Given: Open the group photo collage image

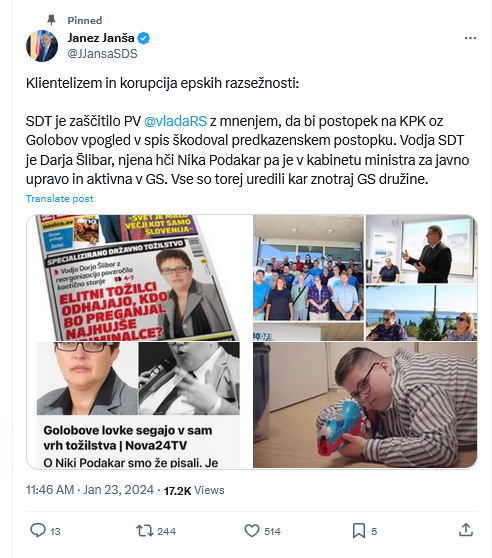Looking at the screenshot, I should point(365,278).
